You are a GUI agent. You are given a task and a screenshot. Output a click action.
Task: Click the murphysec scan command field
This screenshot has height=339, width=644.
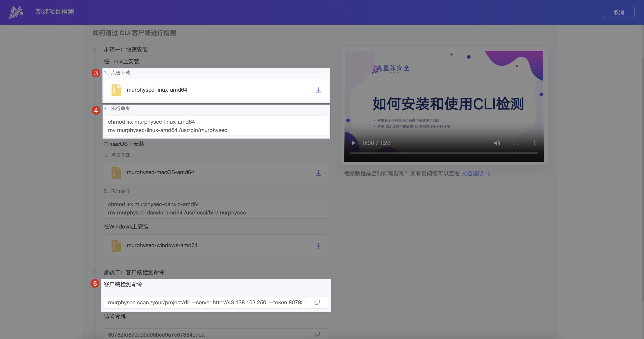[x=205, y=302]
